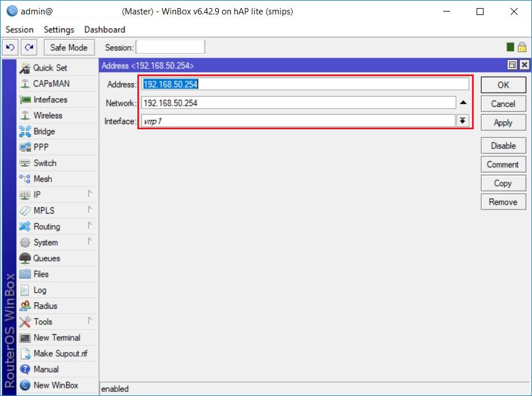This screenshot has width=532, height=396.
Task: Click the Address dialog title text
Action: (148, 65)
